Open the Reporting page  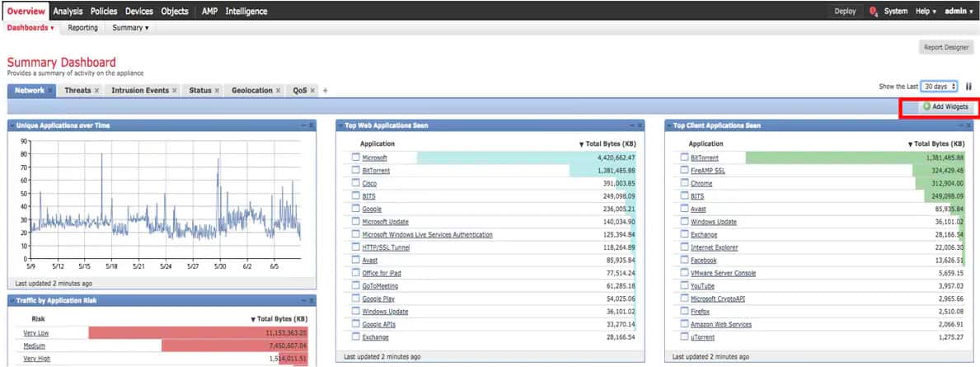pyautogui.click(x=82, y=28)
